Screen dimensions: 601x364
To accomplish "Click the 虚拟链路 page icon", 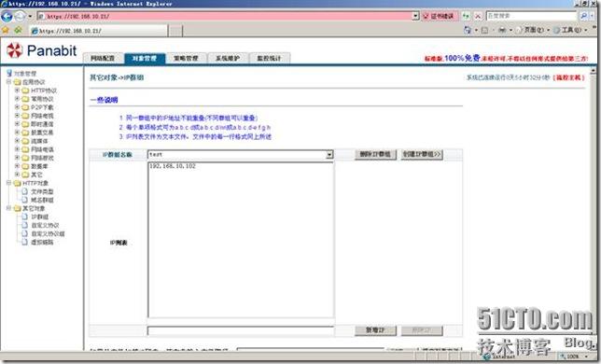I will point(24,242).
